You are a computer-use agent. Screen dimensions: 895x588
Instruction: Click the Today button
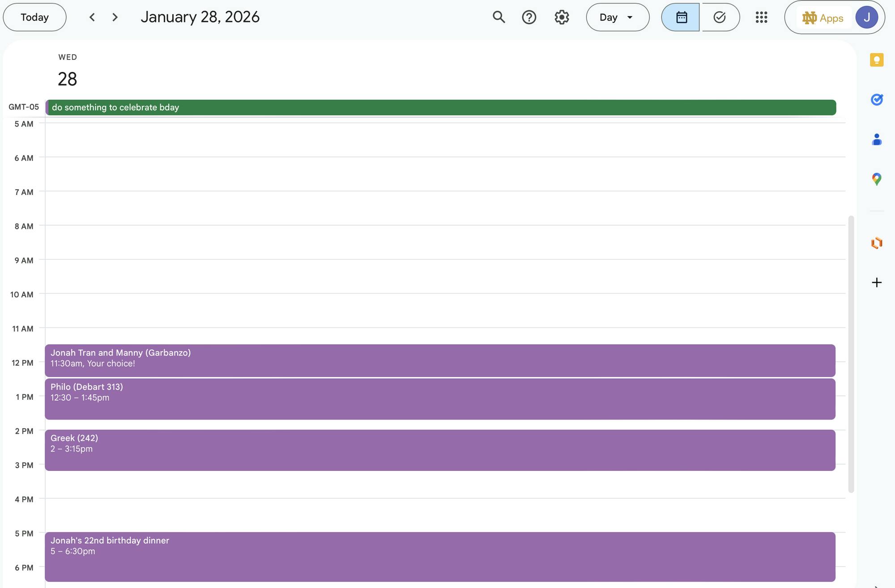(34, 17)
